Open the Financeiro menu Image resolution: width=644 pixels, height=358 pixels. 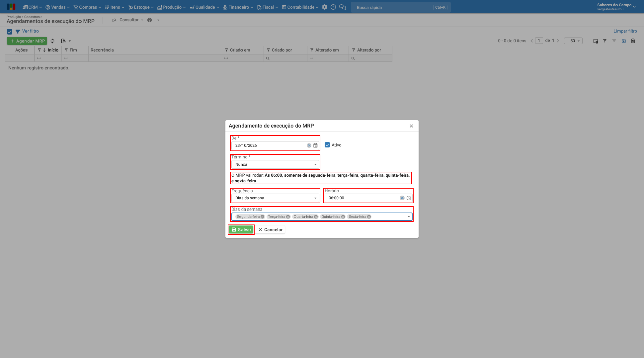click(x=238, y=7)
